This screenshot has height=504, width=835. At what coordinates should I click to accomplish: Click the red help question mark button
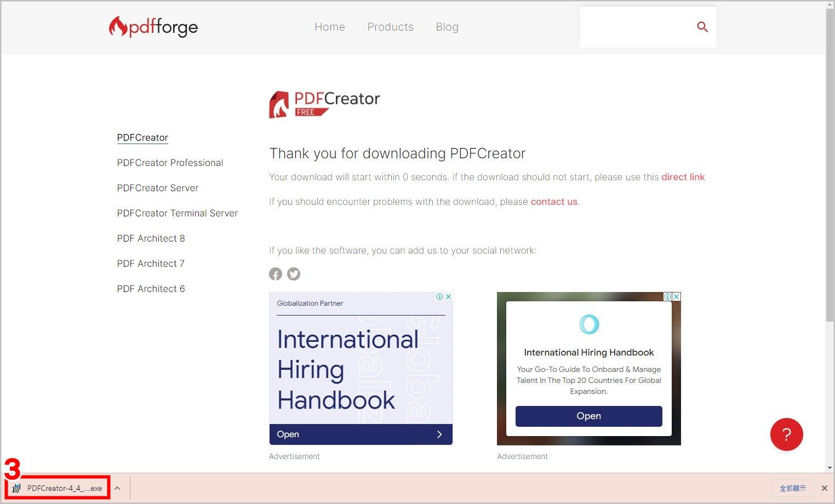(786, 434)
